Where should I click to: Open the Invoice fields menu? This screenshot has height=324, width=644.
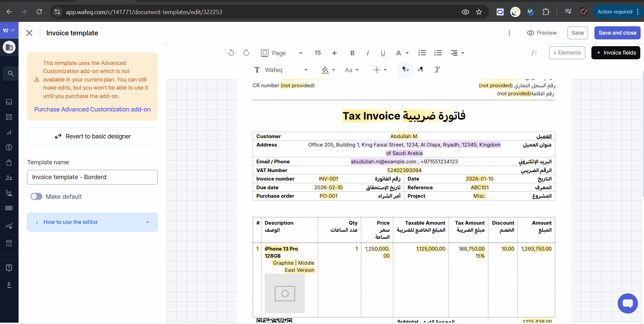(616, 53)
